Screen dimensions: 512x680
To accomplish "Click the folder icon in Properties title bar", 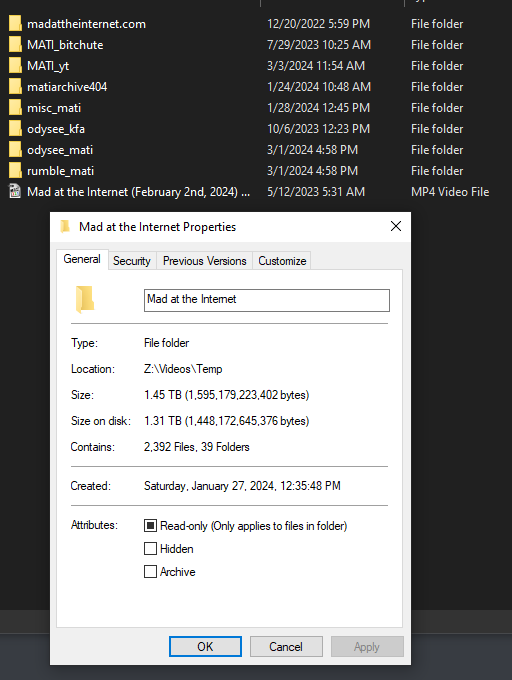I will (x=65, y=226).
